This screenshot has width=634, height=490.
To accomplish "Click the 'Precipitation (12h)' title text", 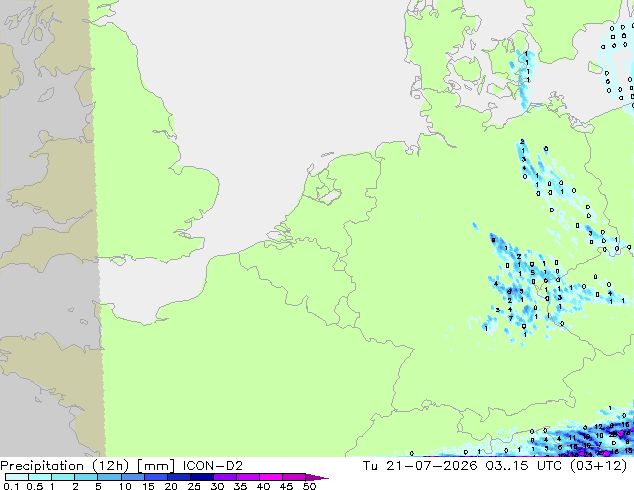I will [x=65, y=466].
